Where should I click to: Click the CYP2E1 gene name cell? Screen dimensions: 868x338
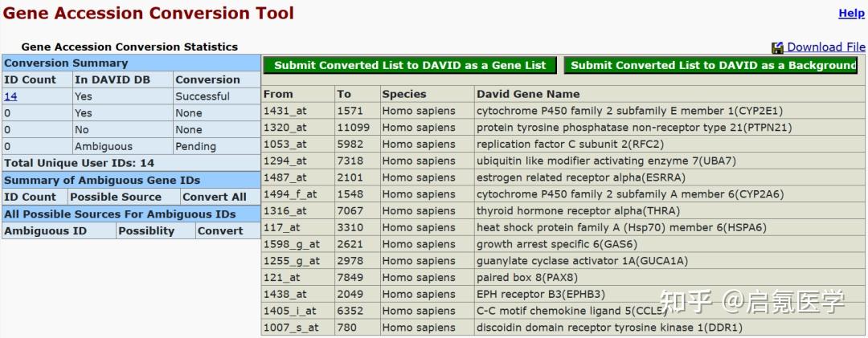629,111
